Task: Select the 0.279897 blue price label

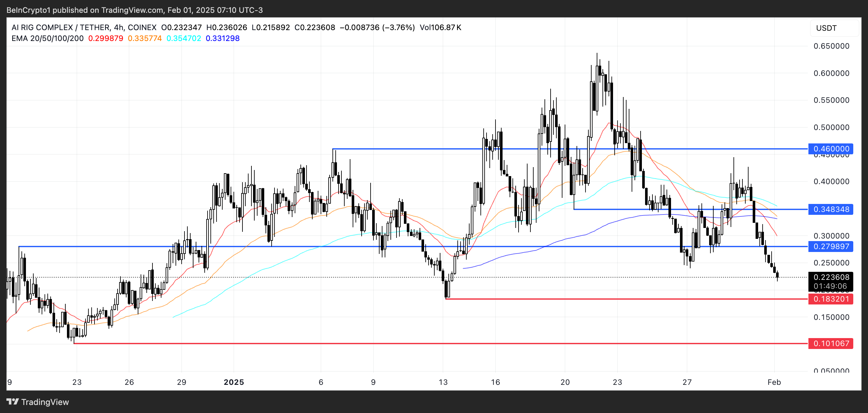Action: pyautogui.click(x=831, y=246)
